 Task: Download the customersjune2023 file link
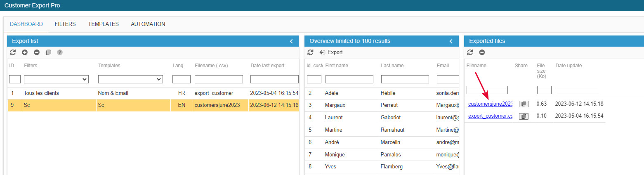(490, 104)
